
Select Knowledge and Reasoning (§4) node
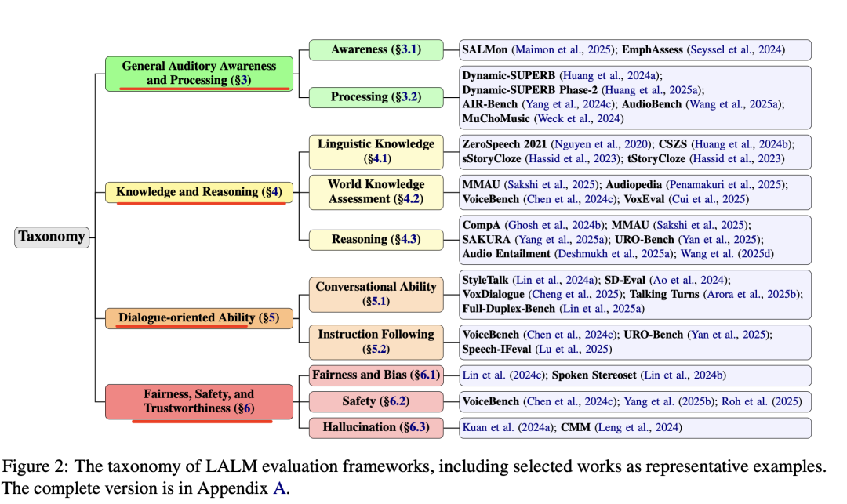pyautogui.click(x=198, y=192)
